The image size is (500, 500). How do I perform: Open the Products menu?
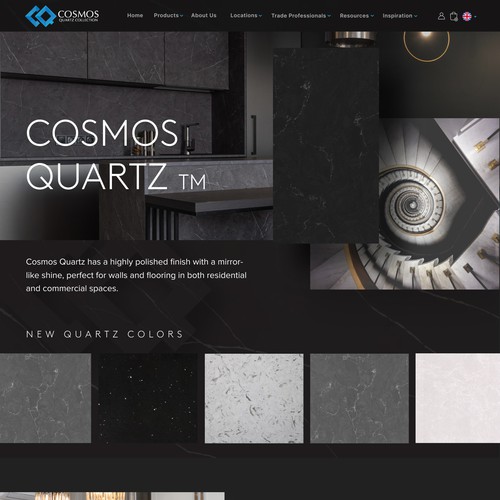(168, 15)
